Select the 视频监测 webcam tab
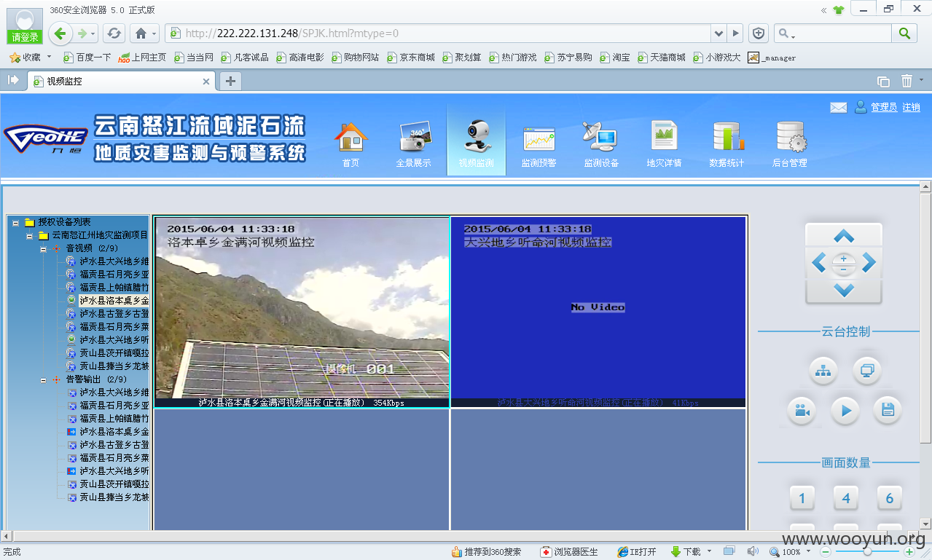 tap(476, 144)
